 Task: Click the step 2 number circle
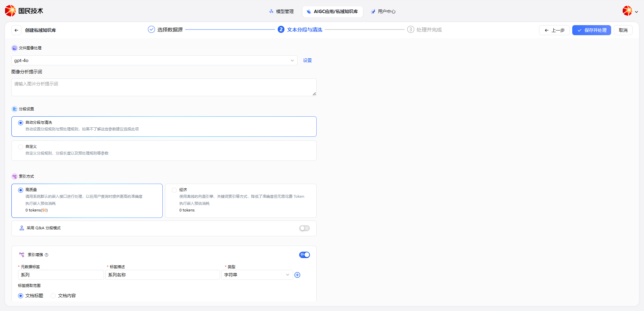coord(281,29)
